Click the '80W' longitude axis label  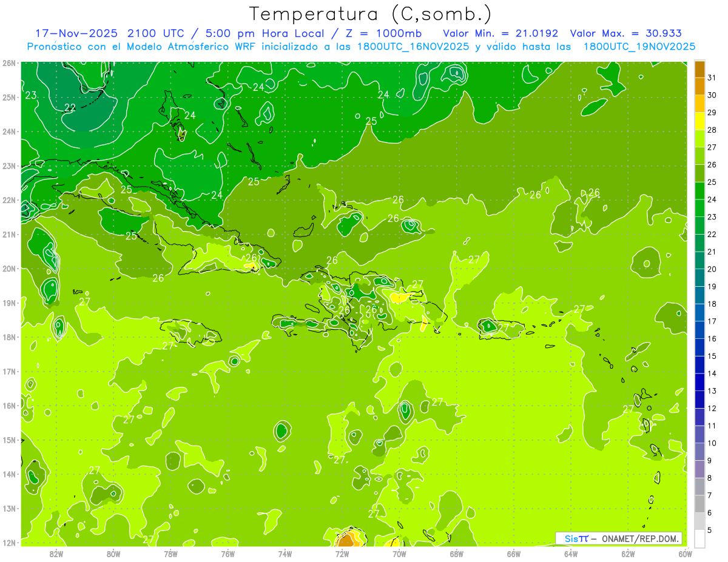pyautogui.click(x=113, y=553)
